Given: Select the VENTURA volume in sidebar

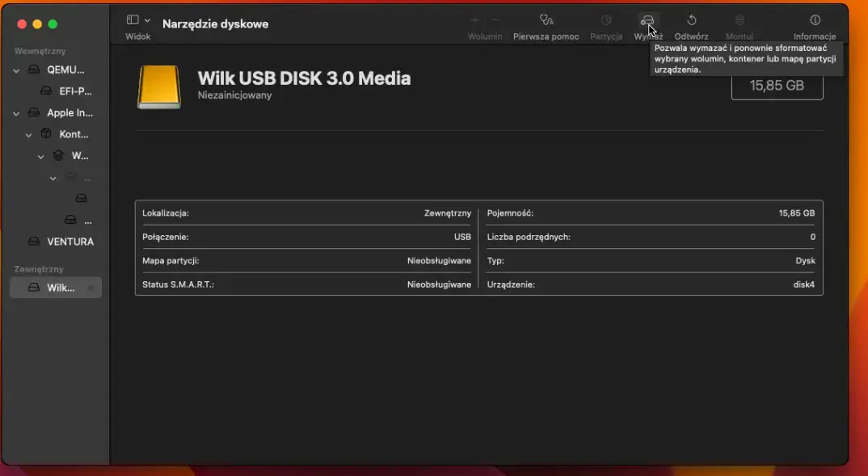Looking at the screenshot, I should [x=70, y=242].
